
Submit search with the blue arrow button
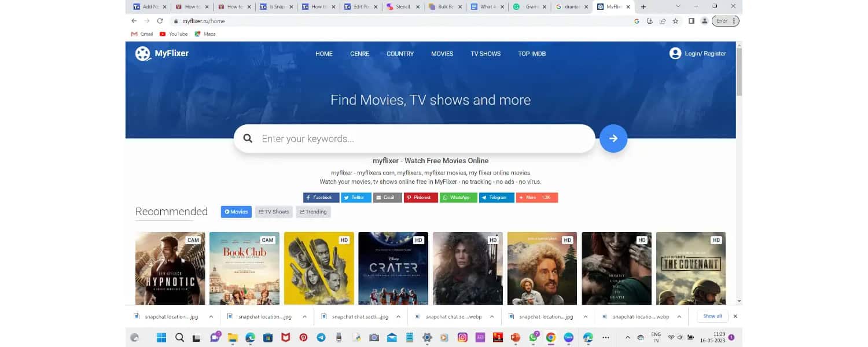point(613,138)
